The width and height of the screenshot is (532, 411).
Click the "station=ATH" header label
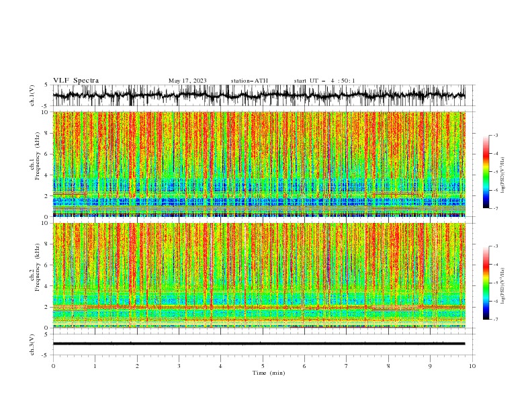click(249, 81)
